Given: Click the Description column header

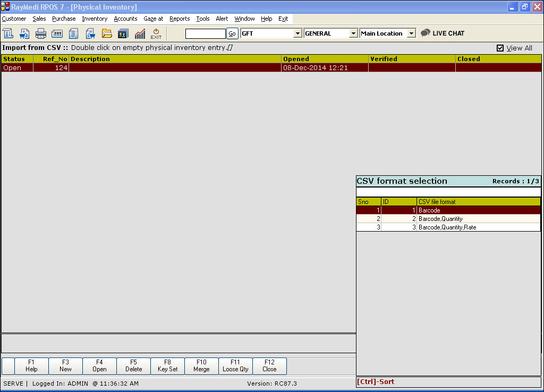Looking at the screenshot, I should click(x=175, y=59).
